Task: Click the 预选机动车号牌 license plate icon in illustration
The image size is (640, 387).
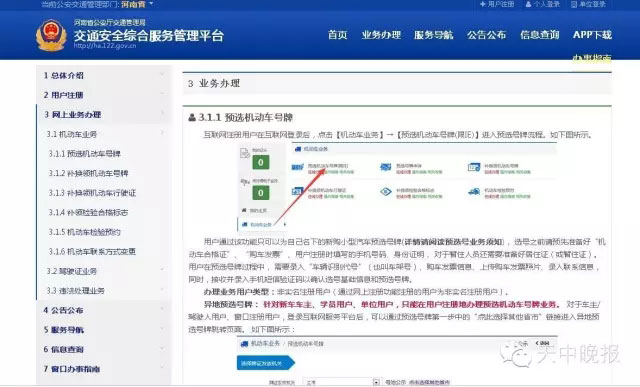Action: tap(298, 167)
